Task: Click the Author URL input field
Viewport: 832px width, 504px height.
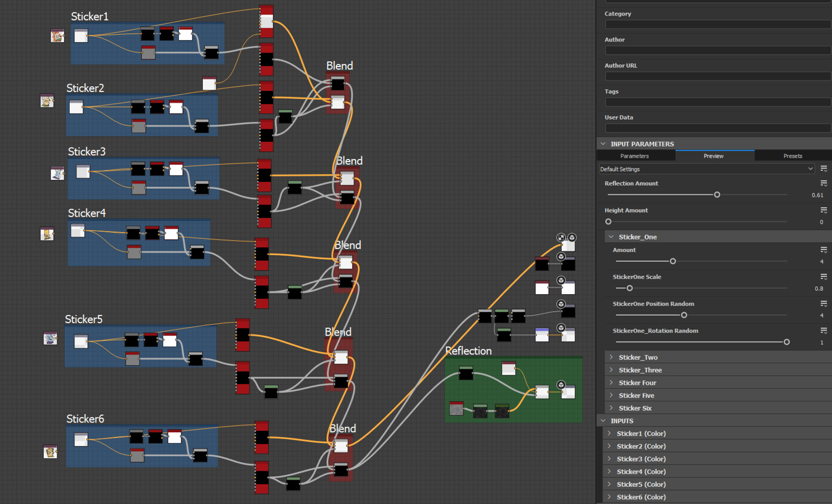Action: coord(718,76)
